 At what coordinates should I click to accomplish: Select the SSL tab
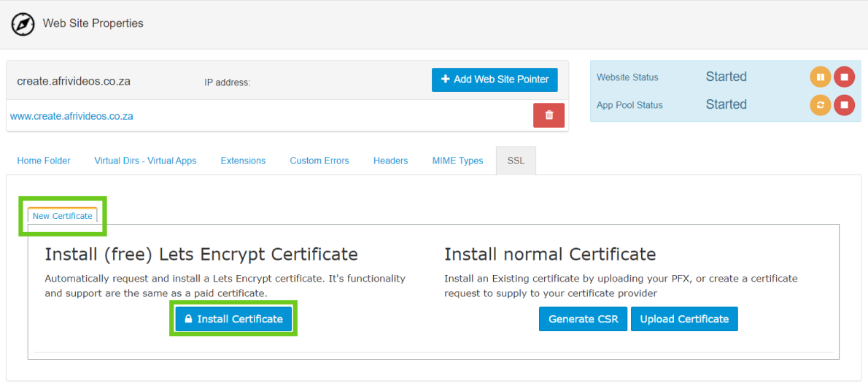tap(516, 160)
